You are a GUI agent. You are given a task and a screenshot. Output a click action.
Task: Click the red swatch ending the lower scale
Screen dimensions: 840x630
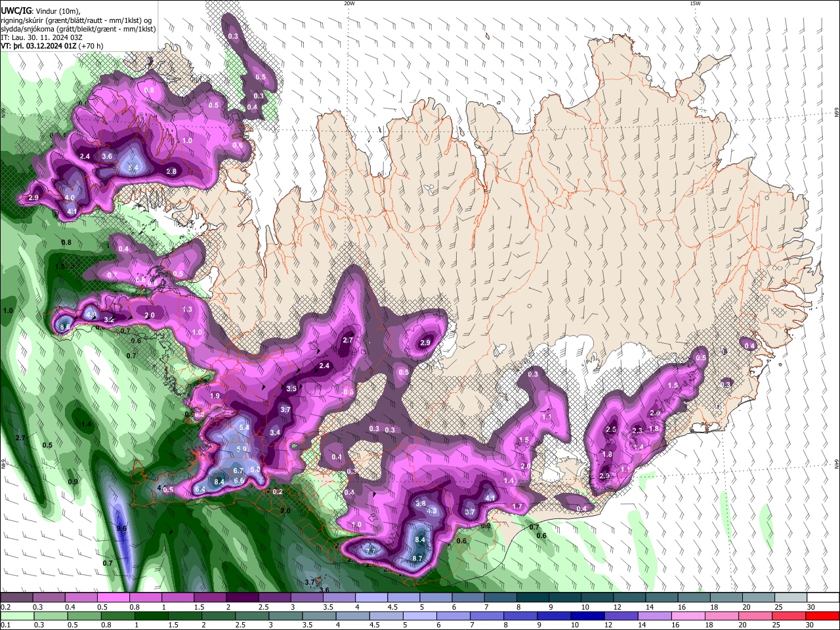coord(821,616)
